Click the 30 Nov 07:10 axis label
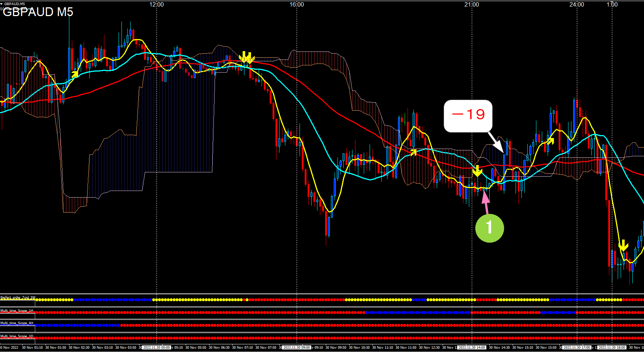The width and height of the screenshot is (644, 352). [x=242, y=348]
